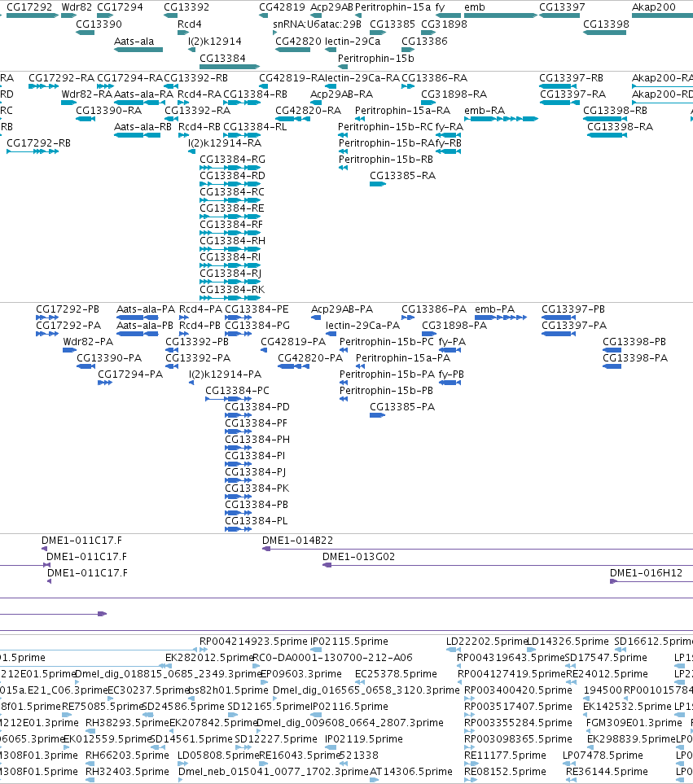Select EST RC0-DA0001-130700-212-A06
Viewport: 693px width, 784px height.
(x=257, y=667)
